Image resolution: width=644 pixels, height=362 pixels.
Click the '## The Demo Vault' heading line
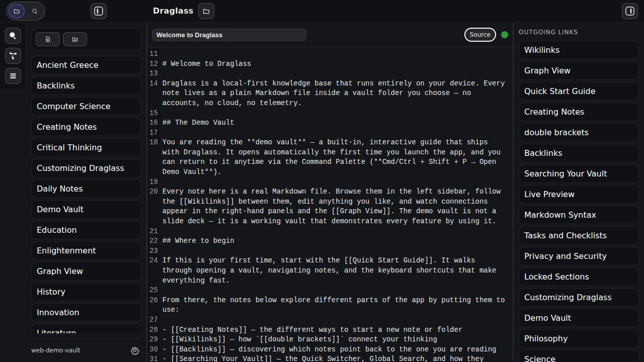198,123
